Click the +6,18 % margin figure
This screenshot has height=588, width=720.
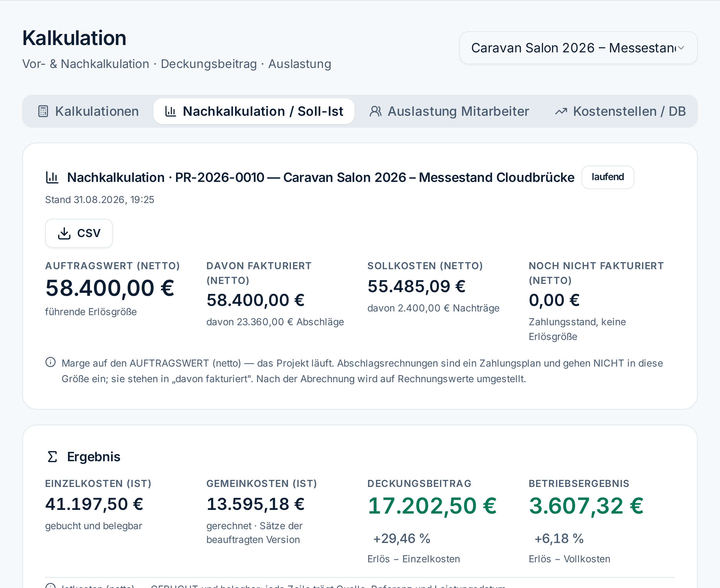click(x=559, y=538)
